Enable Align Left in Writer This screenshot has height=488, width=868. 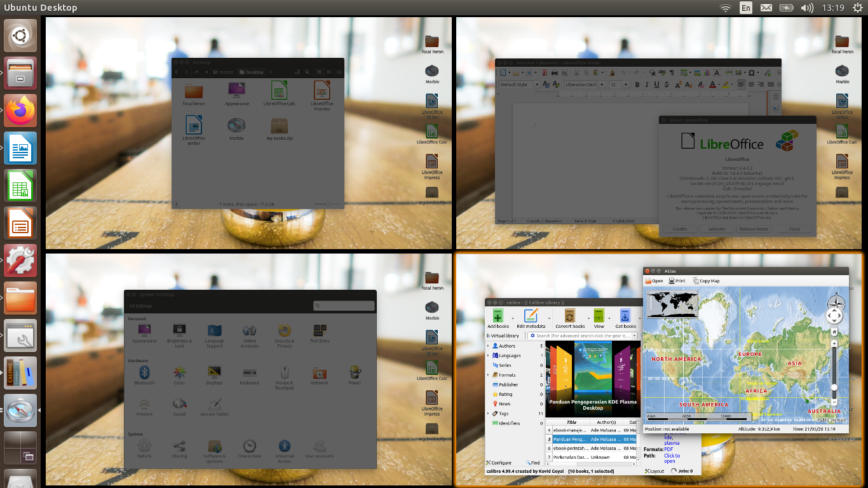click(x=742, y=85)
